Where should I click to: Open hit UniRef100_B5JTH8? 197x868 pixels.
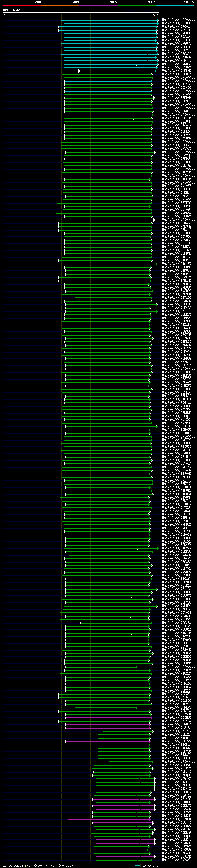pos(176,426)
